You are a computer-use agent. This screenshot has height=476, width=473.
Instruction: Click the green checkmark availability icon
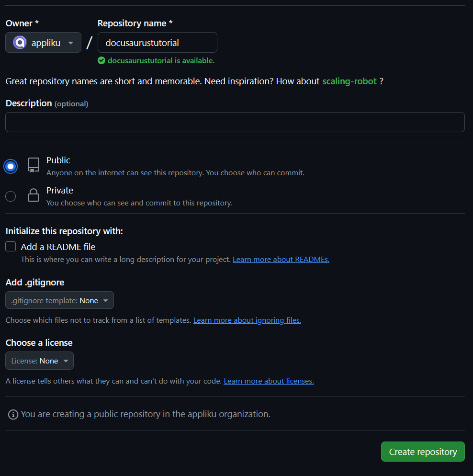101,60
